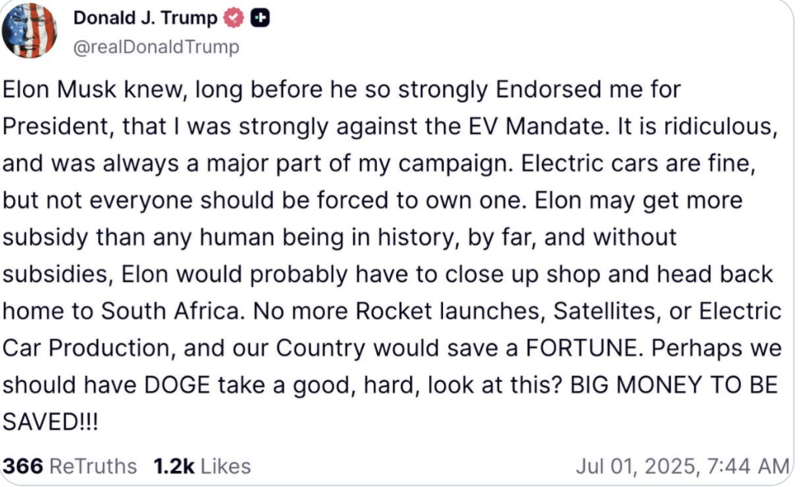Click the word "ReTruths" label
The image size is (800, 487).
tap(93, 466)
